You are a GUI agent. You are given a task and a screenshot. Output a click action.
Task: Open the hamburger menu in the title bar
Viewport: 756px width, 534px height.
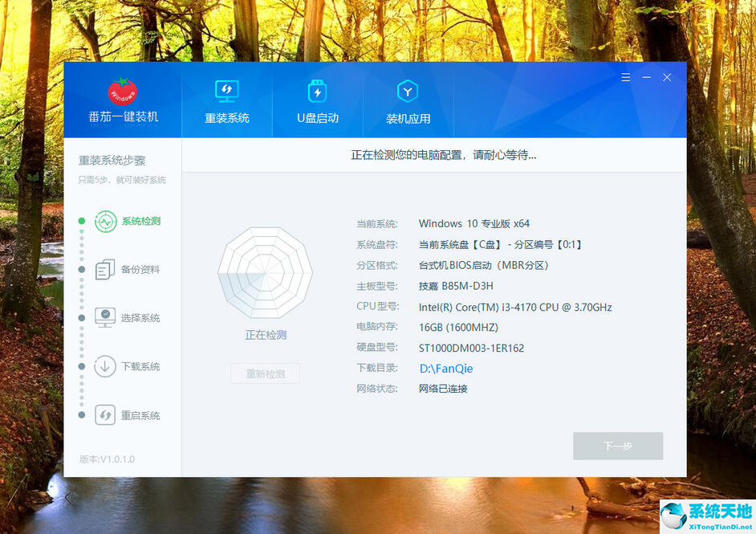coord(625,77)
